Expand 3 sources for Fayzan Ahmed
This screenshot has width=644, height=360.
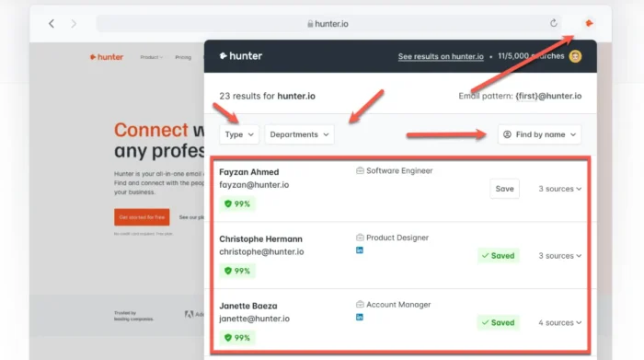tap(559, 189)
